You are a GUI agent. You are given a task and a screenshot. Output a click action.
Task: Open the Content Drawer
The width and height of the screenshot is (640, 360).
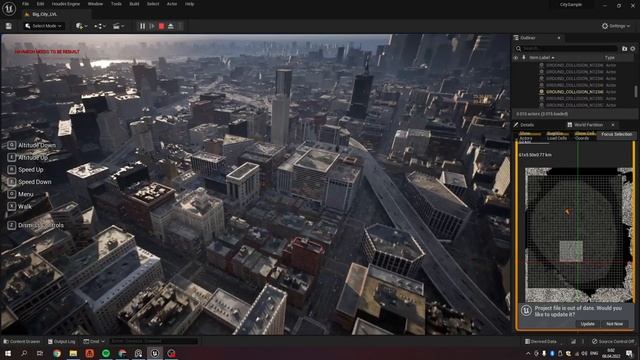tap(22, 342)
